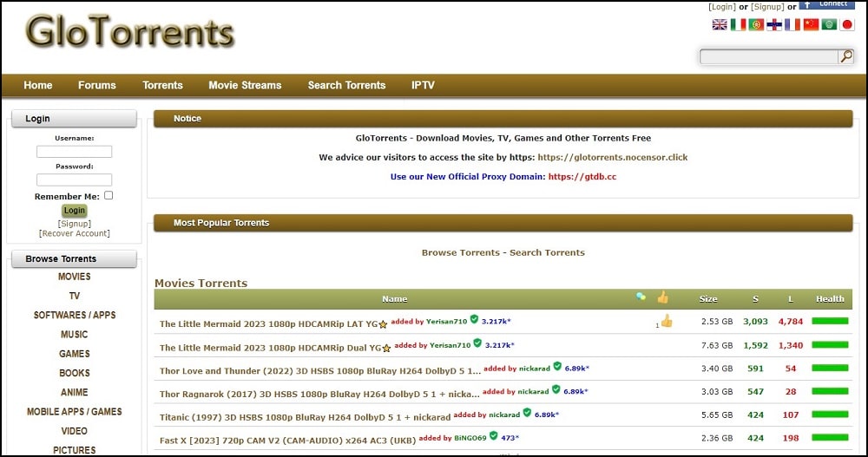Open Movie Streams in the navigation bar
This screenshot has height=457, width=868.
tap(245, 85)
